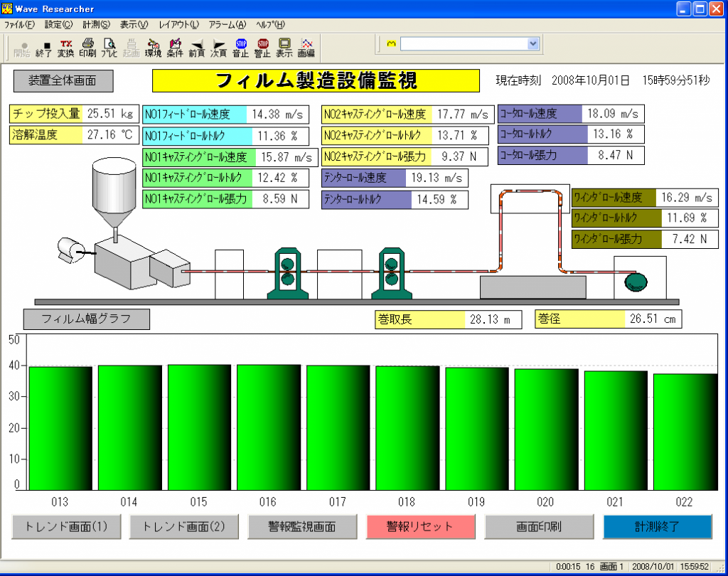This screenshot has height=576, width=728.
Task: Click the 巻径 value 26.51 cm
Action: click(x=653, y=319)
